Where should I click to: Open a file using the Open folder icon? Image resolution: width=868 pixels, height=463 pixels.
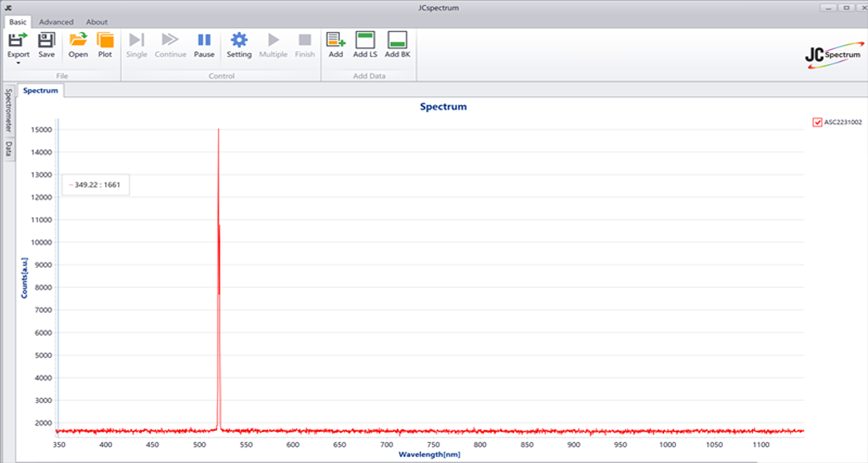point(78,41)
